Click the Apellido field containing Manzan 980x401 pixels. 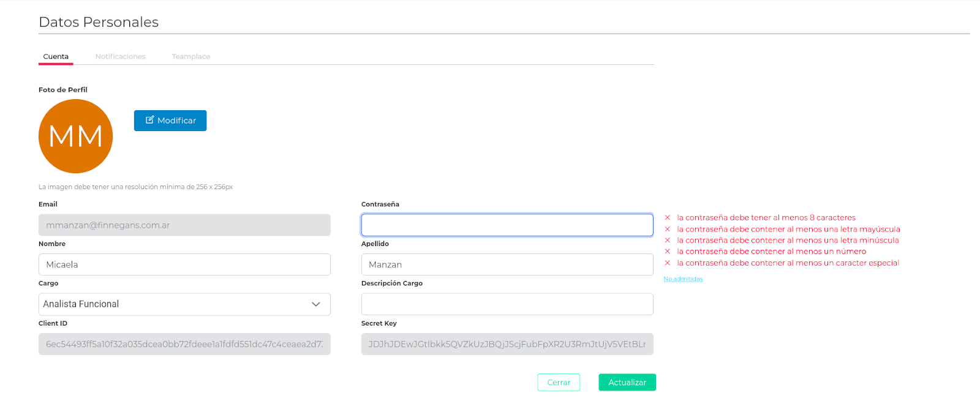click(x=507, y=264)
